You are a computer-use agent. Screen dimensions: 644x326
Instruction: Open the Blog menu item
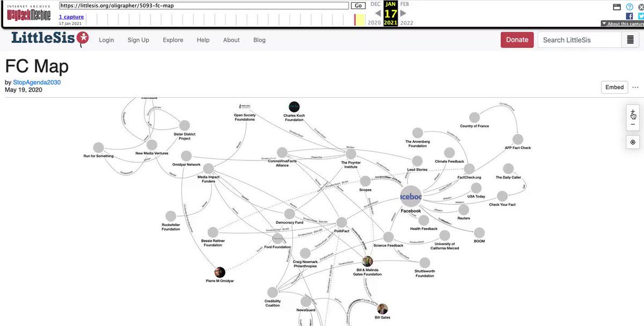[x=259, y=40]
